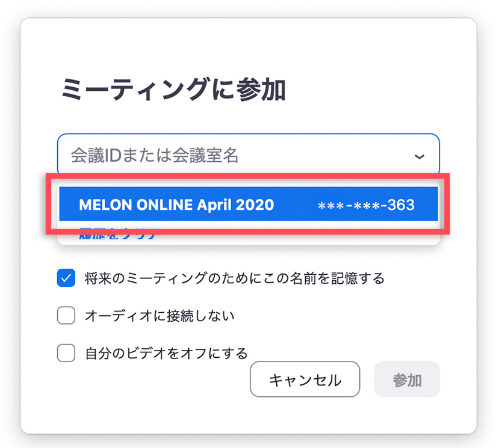496x448 pixels.
Task: Click the empty checkbox icon for video option
Action: tap(66, 352)
